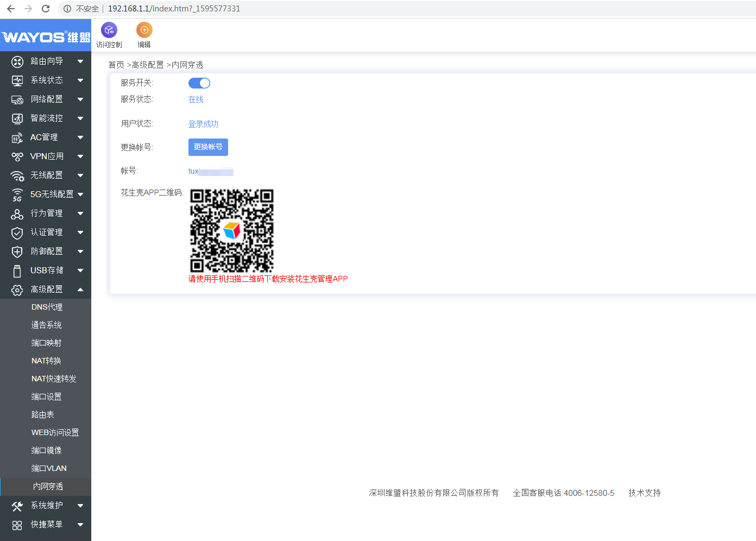Screen dimensions: 756x541
Task: Click the 访问控制 toolbar icon
Action: click(x=109, y=30)
